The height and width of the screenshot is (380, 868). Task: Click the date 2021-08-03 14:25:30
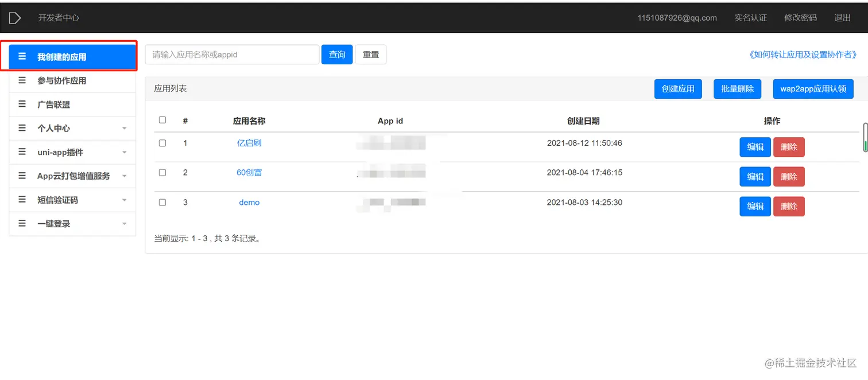pyautogui.click(x=584, y=202)
